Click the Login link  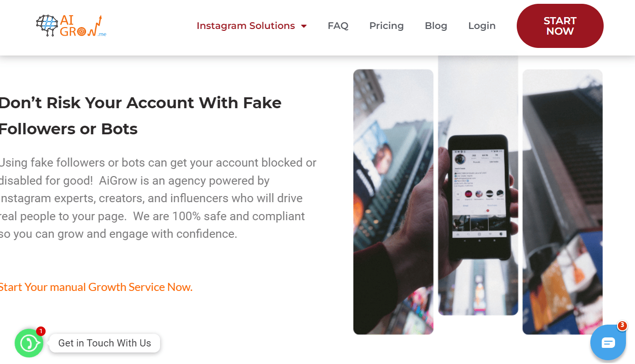click(482, 26)
